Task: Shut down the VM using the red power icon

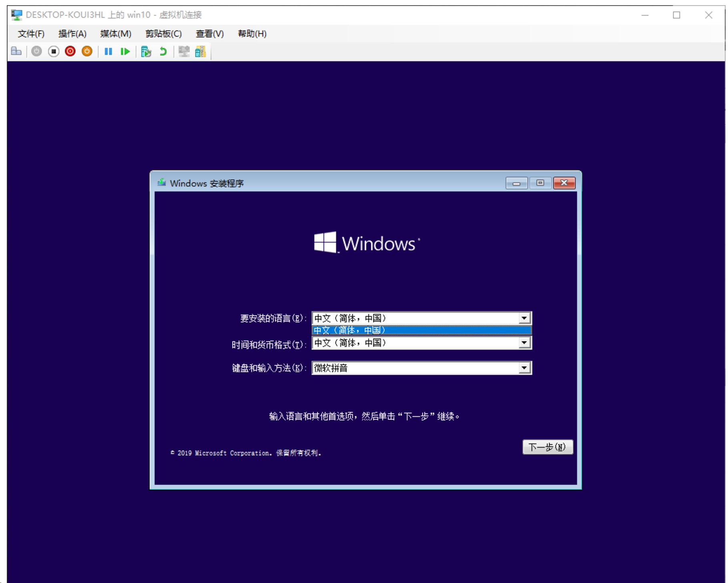Action: tap(70, 51)
